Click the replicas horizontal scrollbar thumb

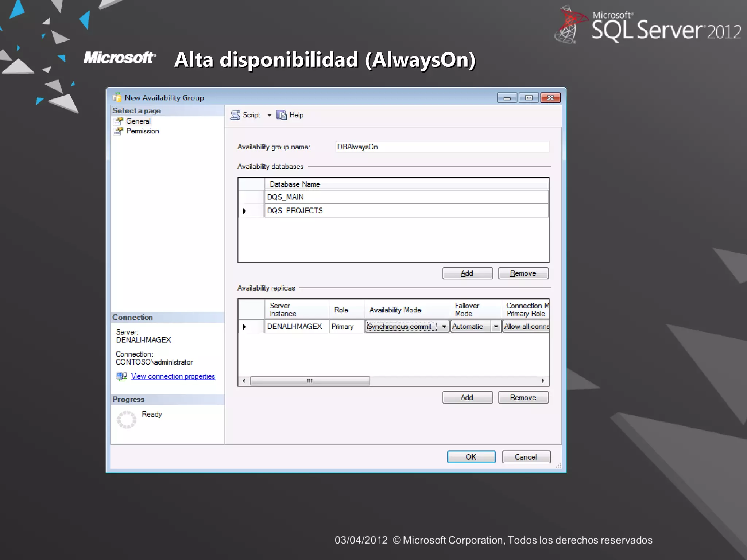(310, 381)
